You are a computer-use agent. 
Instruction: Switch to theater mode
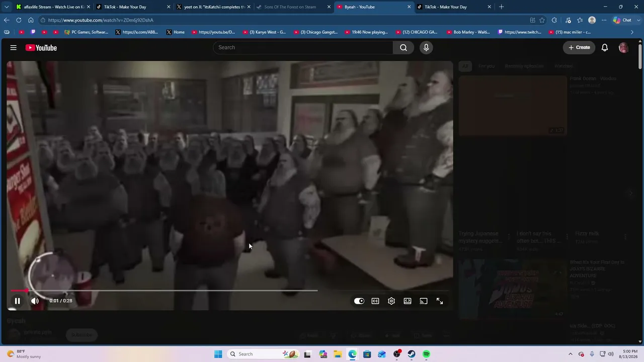(408, 301)
